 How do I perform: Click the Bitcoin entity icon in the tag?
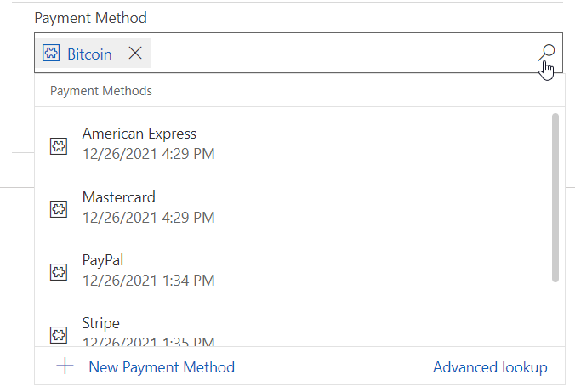[51, 54]
